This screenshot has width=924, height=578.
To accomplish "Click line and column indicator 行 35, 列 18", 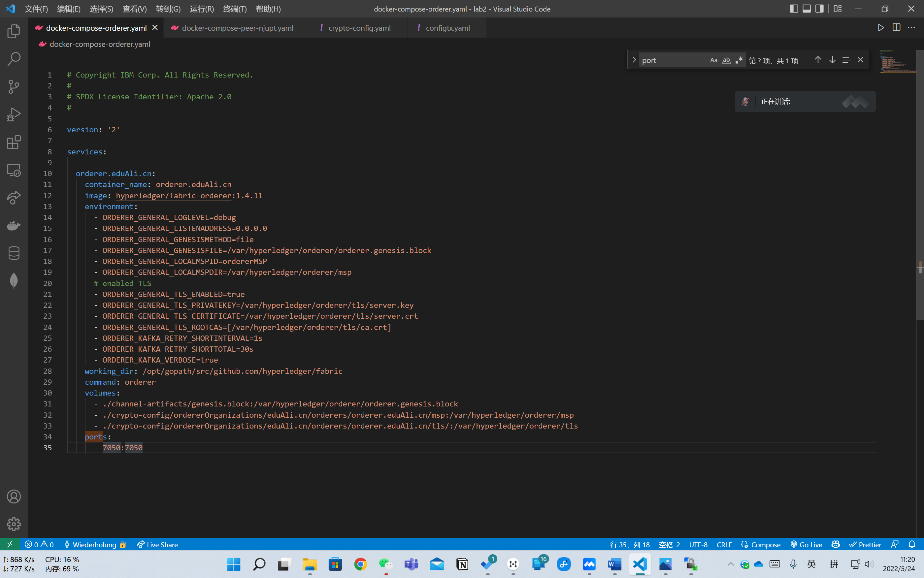I will click(630, 544).
